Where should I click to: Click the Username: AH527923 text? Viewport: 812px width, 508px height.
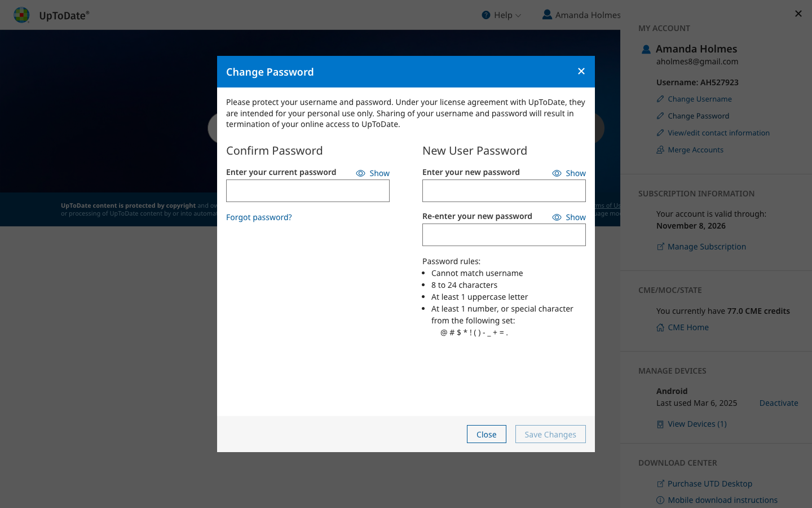pos(698,82)
